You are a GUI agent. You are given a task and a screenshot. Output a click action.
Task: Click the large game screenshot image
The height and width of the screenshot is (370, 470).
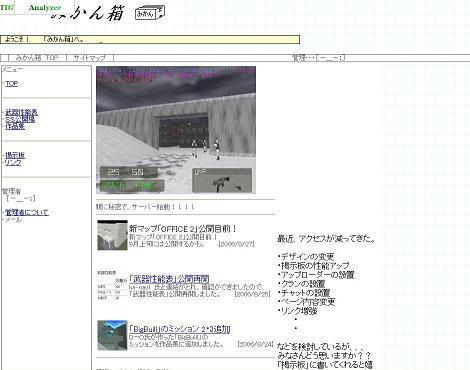click(176, 130)
